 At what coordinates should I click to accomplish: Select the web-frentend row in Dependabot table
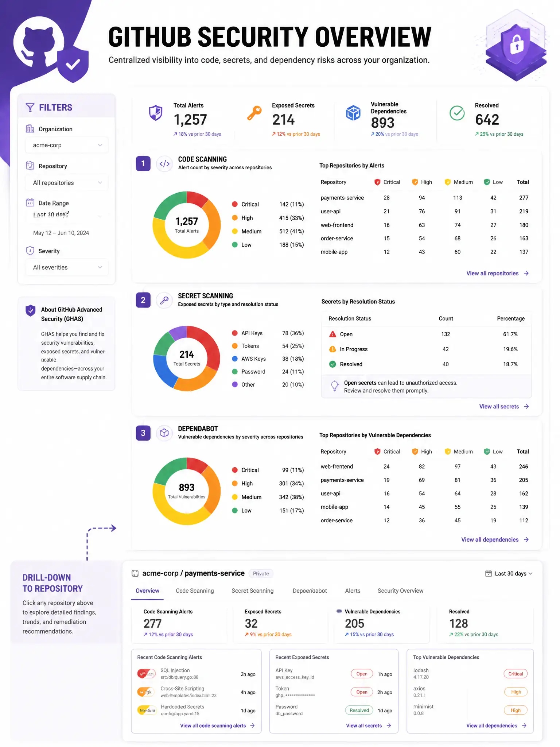click(x=424, y=467)
